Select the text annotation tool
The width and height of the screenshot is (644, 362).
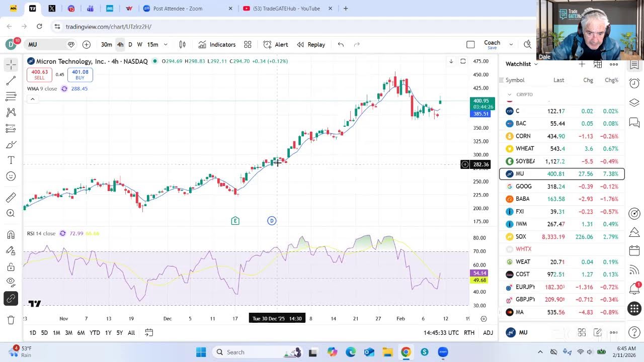(11, 160)
